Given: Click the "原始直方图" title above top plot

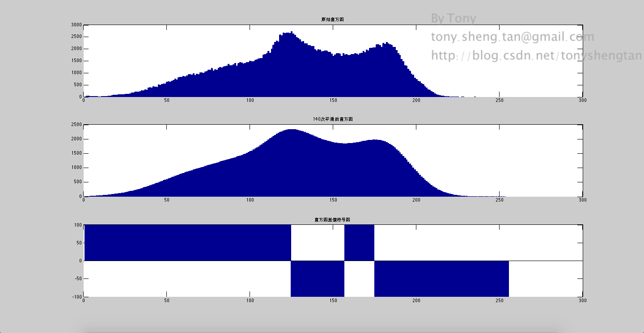Looking at the screenshot, I should tap(332, 20).
